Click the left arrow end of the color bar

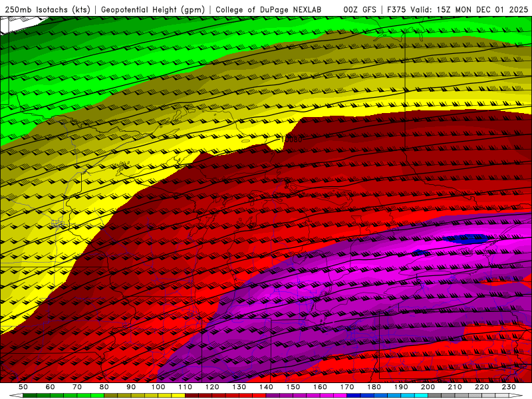(x=16, y=396)
